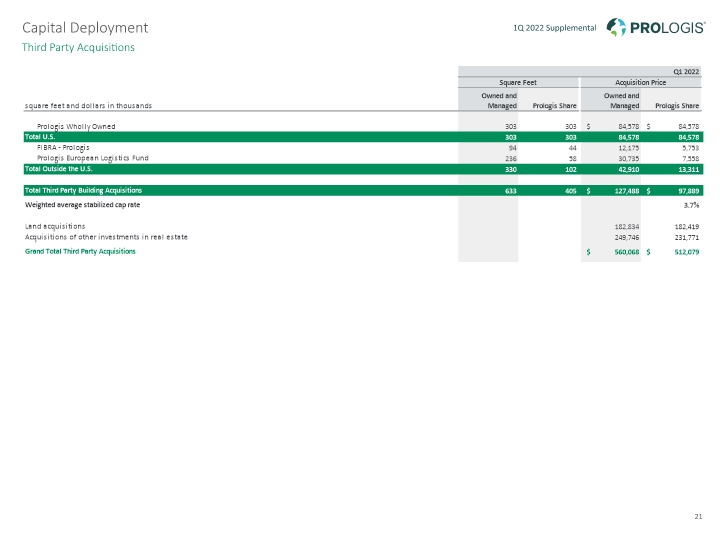The width and height of the screenshot is (720, 540).
Task: Click the '1Q 2022 Supplemental' label
Action: tap(554, 28)
